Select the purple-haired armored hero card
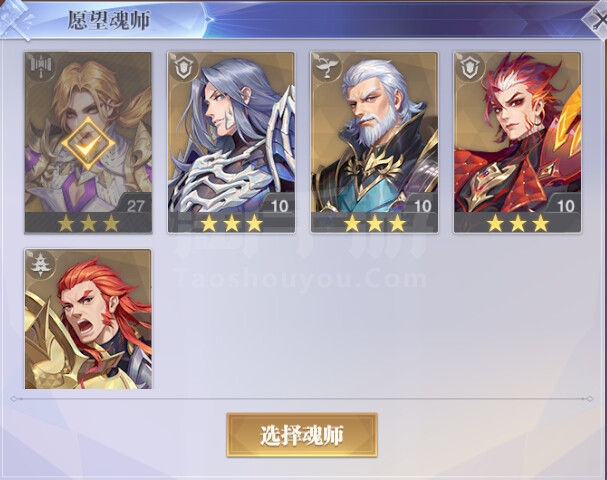Screen dimensions: 607x480 pyautogui.click(x=231, y=143)
